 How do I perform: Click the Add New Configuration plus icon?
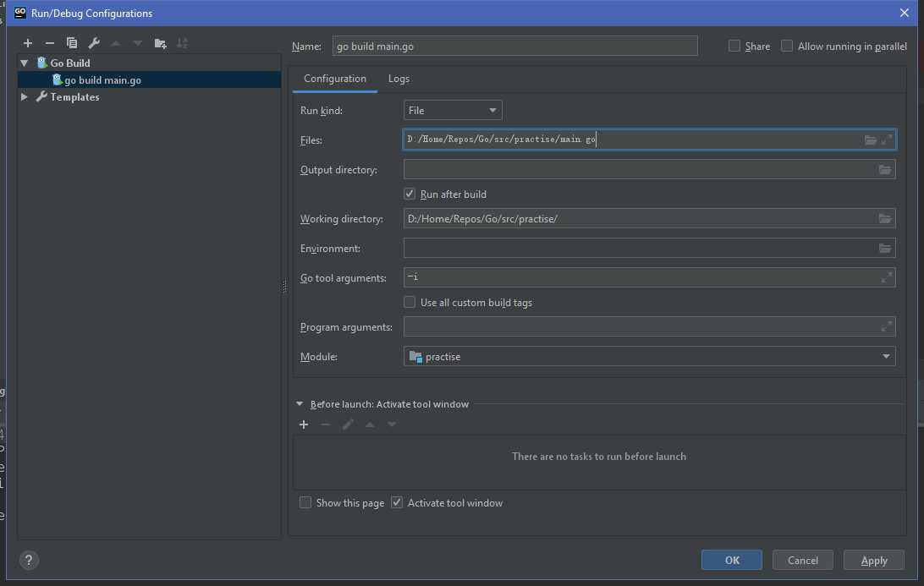click(28, 43)
